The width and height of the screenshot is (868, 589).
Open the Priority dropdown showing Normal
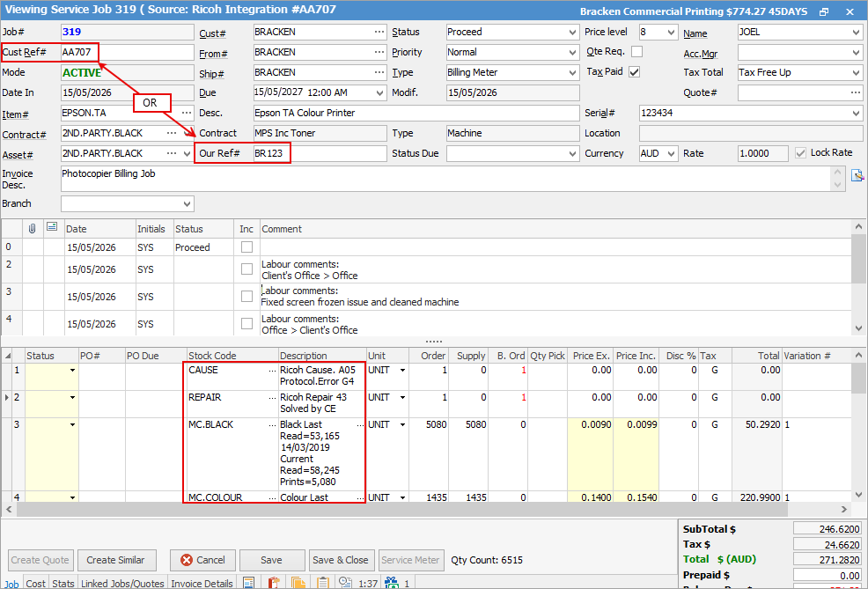point(573,52)
